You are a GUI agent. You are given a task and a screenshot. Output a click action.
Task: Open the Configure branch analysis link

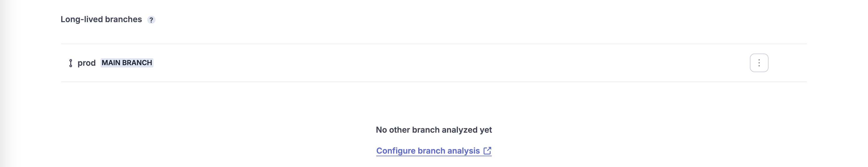(x=428, y=151)
